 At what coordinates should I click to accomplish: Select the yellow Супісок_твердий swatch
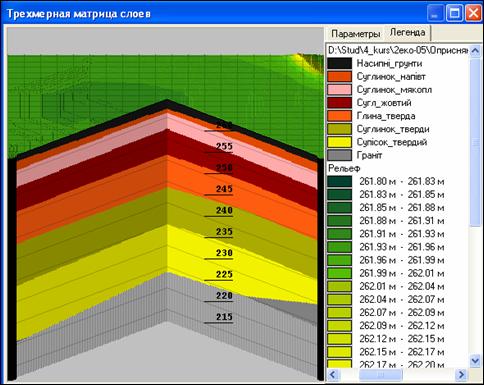(x=339, y=142)
